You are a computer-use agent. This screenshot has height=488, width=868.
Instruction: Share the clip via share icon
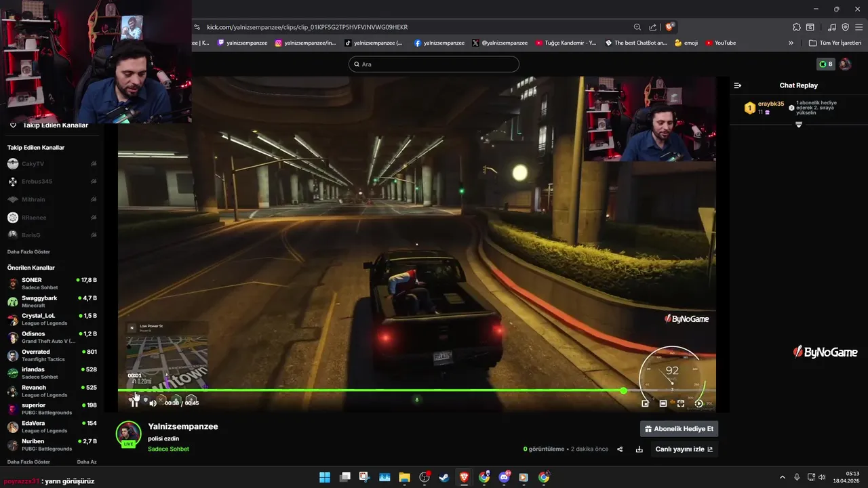click(x=620, y=449)
